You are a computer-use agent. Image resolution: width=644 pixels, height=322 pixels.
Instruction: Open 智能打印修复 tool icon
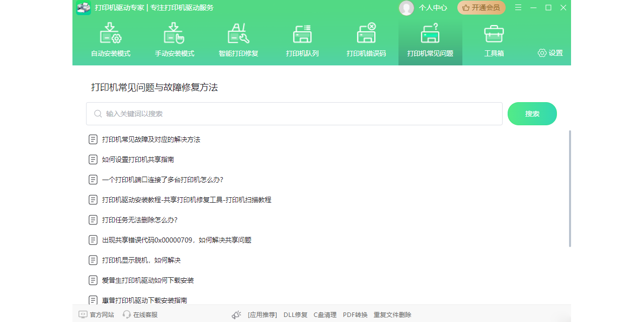pyautogui.click(x=238, y=34)
